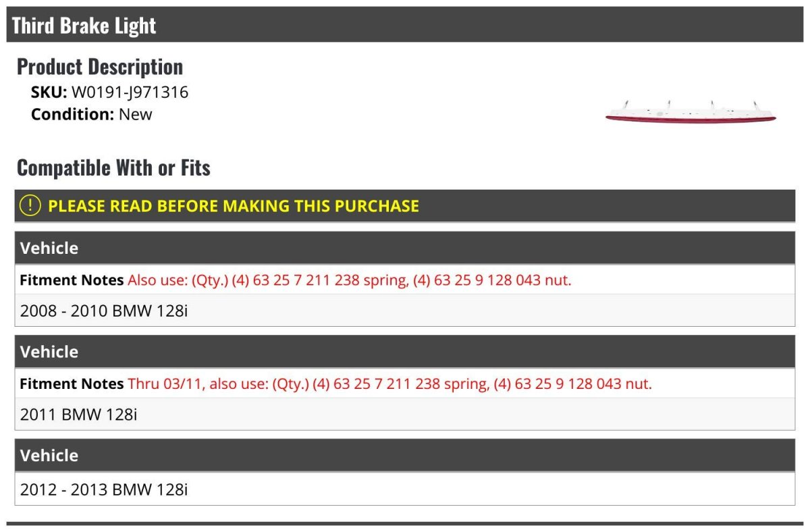Click the bold "Condition:" label
Screen dimensions: 810x532
[72, 114]
